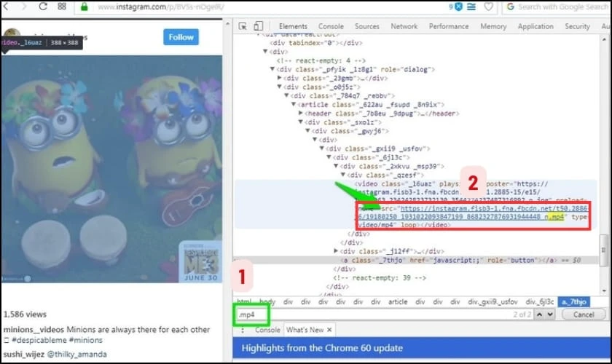This screenshot has height=364, width=612.
Task: Click the a._7thjo breadcrumb
Action: pos(574,302)
